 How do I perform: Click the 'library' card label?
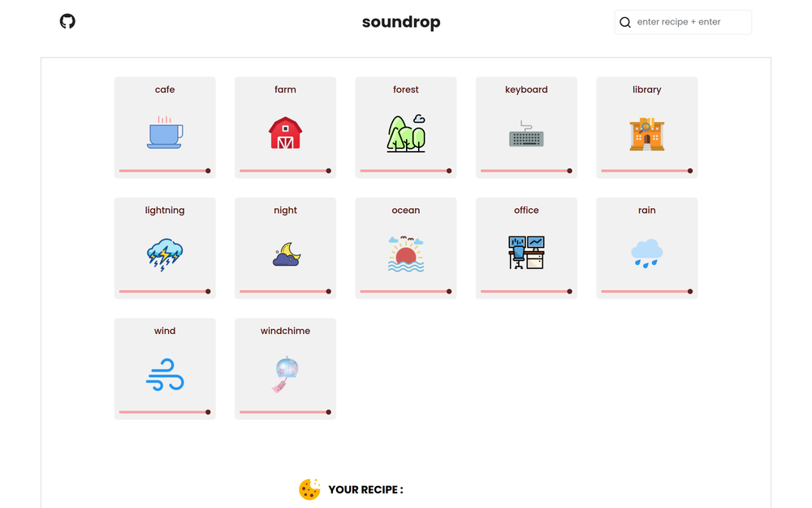tap(647, 89)
